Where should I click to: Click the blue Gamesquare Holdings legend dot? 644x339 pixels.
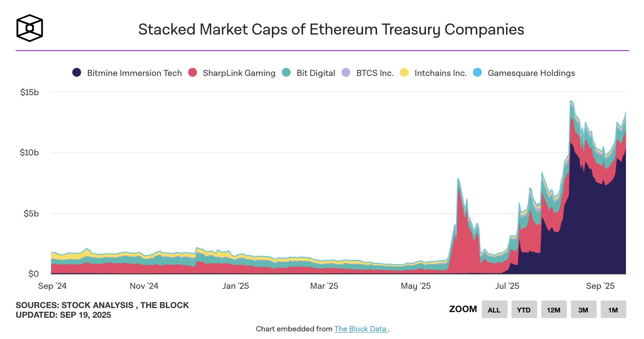477,73
